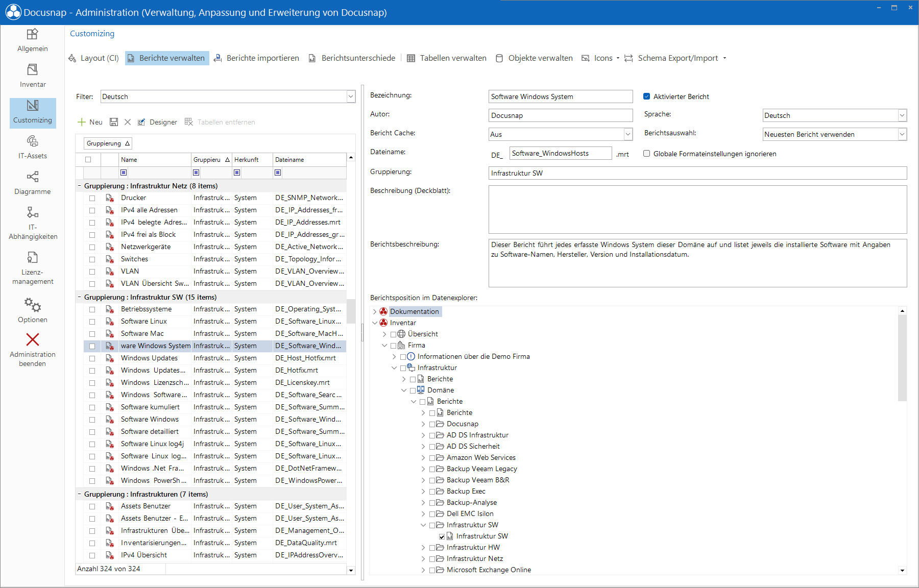The image size is (919, 588).
Task: Open the Sprache dropdown
Action: coord(902,115)
